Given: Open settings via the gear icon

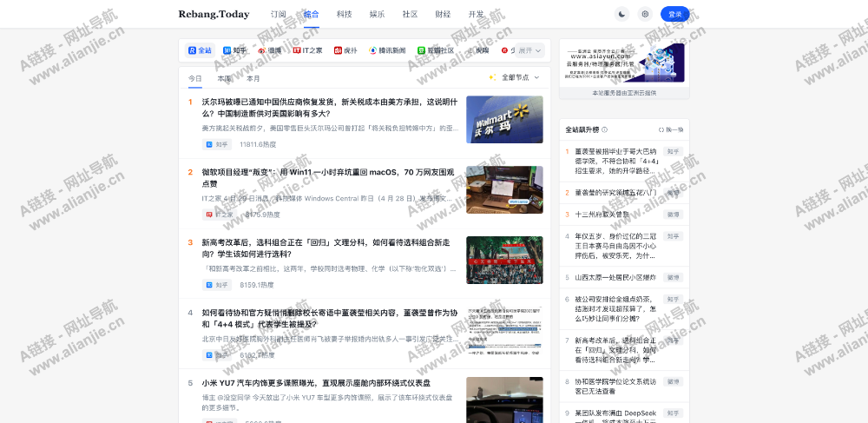Looking at the screenshot, I should point(645,15).
